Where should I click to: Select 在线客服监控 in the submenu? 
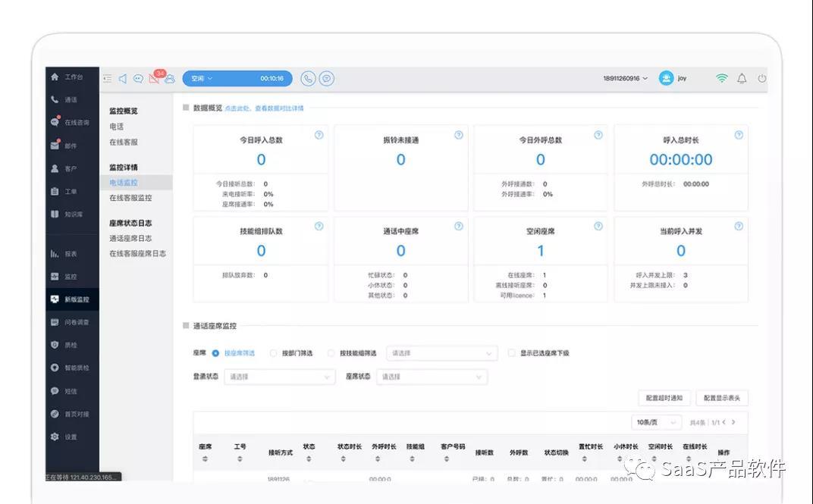(130, 198)
